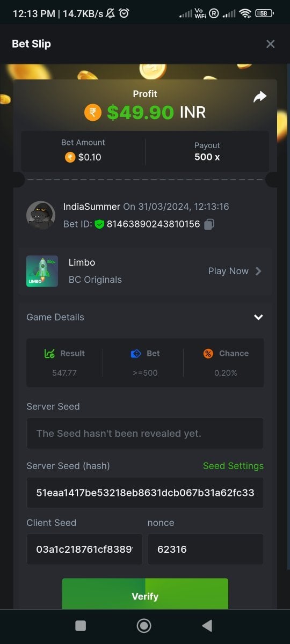Image resolution: width=290 pixels, height=644 pixels.
Task: Select the Client Seed field
Action: (84, 549)
